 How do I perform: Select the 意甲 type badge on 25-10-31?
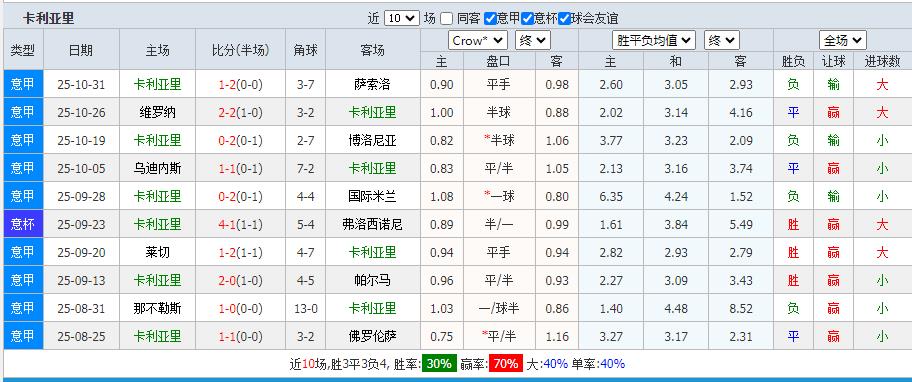[x=23, y=84]
